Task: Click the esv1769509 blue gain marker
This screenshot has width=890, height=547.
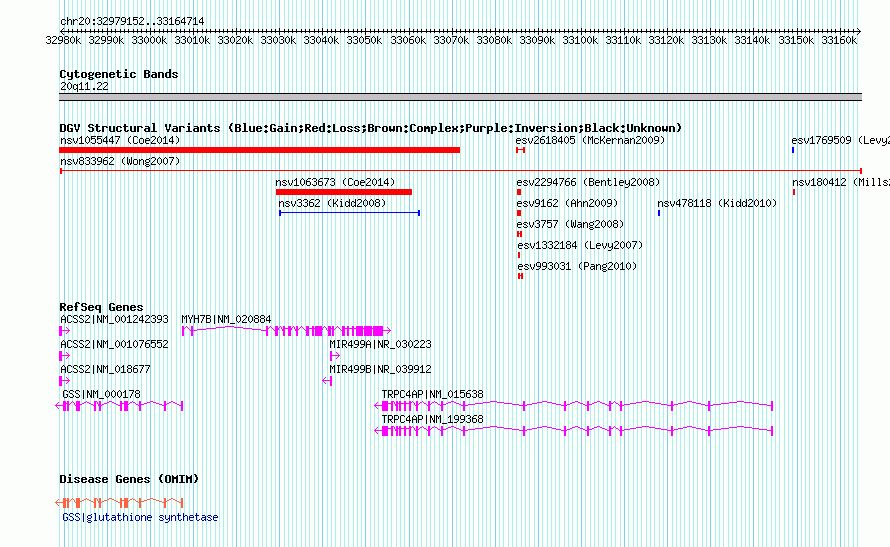Action: click(x=793, y=150)
